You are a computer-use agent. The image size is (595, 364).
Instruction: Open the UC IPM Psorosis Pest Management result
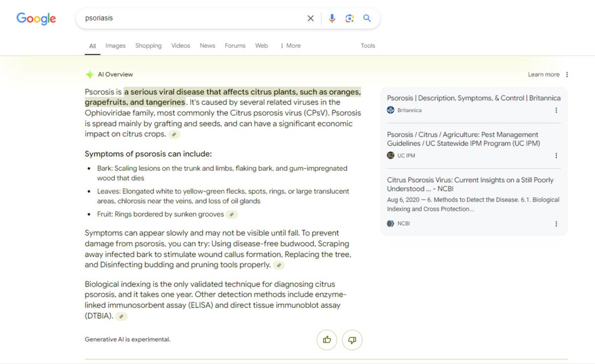click(x=464, y=139)
